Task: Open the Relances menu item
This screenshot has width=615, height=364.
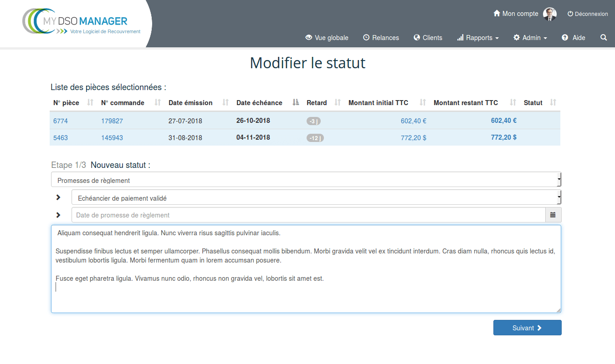Action: click(x=381, y=38)
